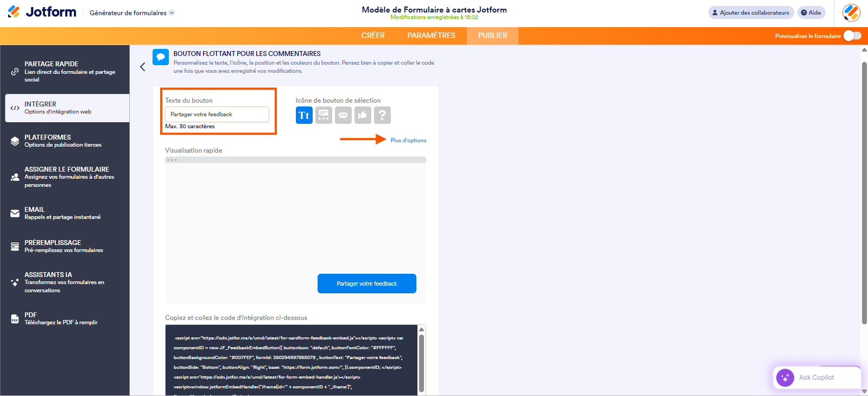Select the thumbs-up button icon

click(x=363, y=115)
